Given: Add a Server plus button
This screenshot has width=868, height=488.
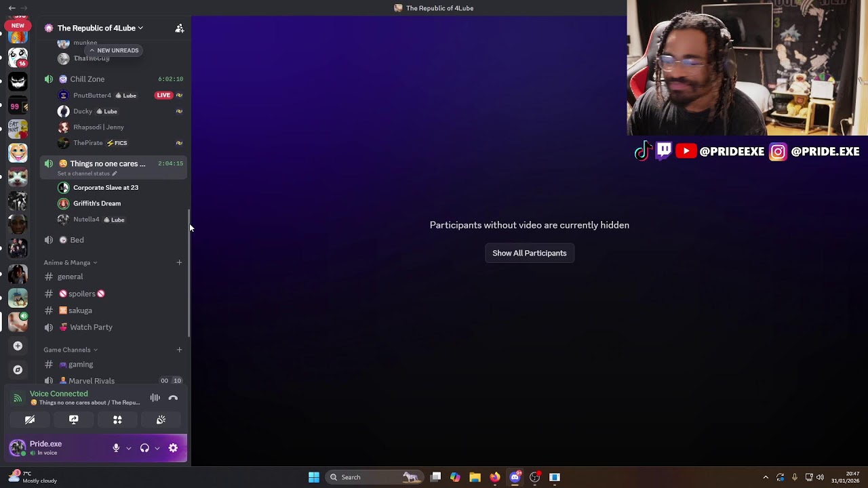Looking at the screenshot, I should [18, 346].
